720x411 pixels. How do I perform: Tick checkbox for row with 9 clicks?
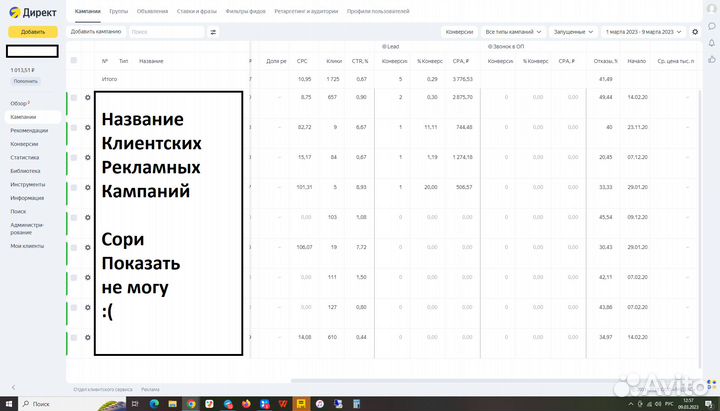74,127
